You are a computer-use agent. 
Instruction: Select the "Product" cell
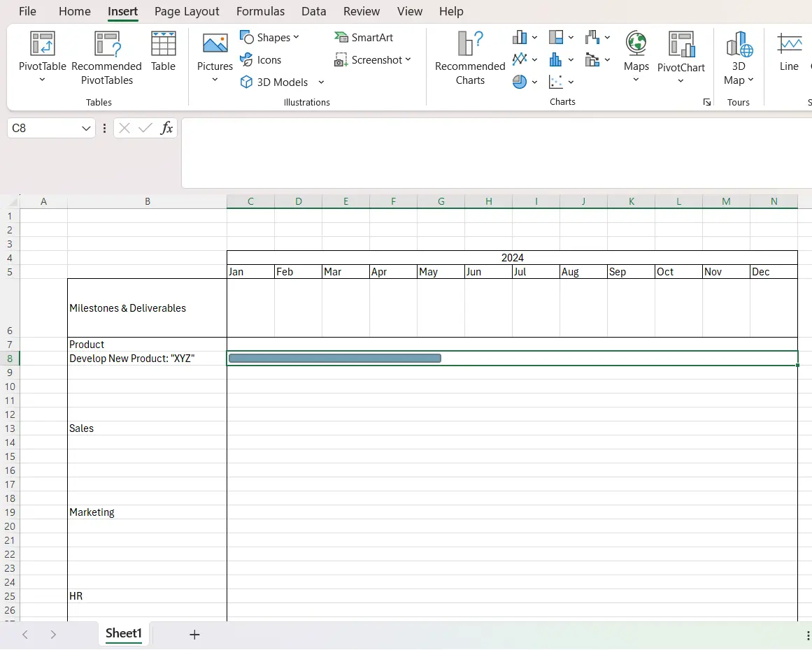(x=147, y=345)
